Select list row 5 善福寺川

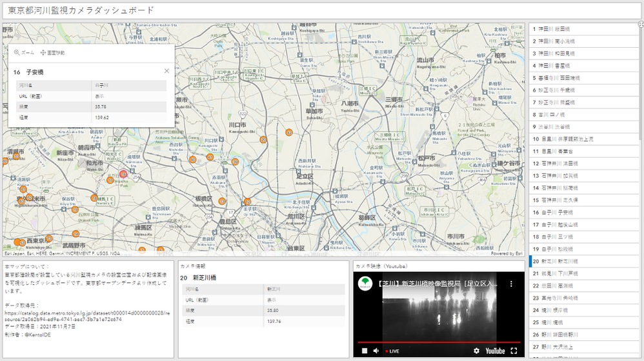583,77
